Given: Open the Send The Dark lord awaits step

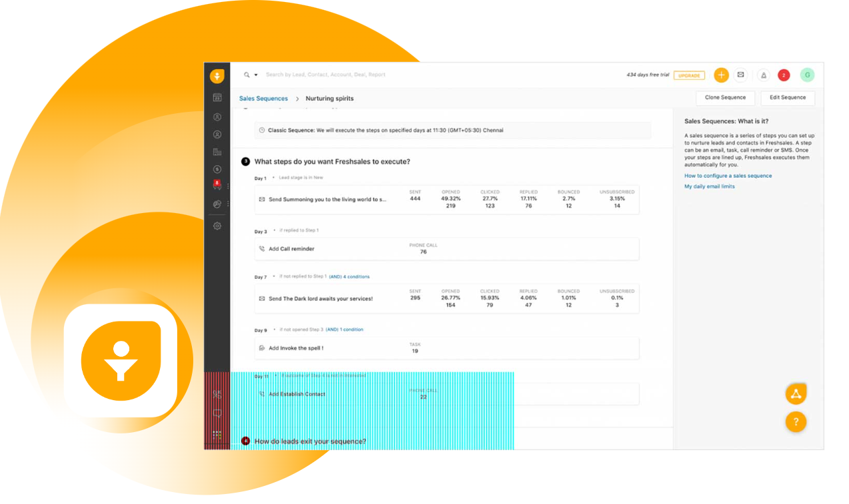Looking at the screenshot, I should coord(446,299).
